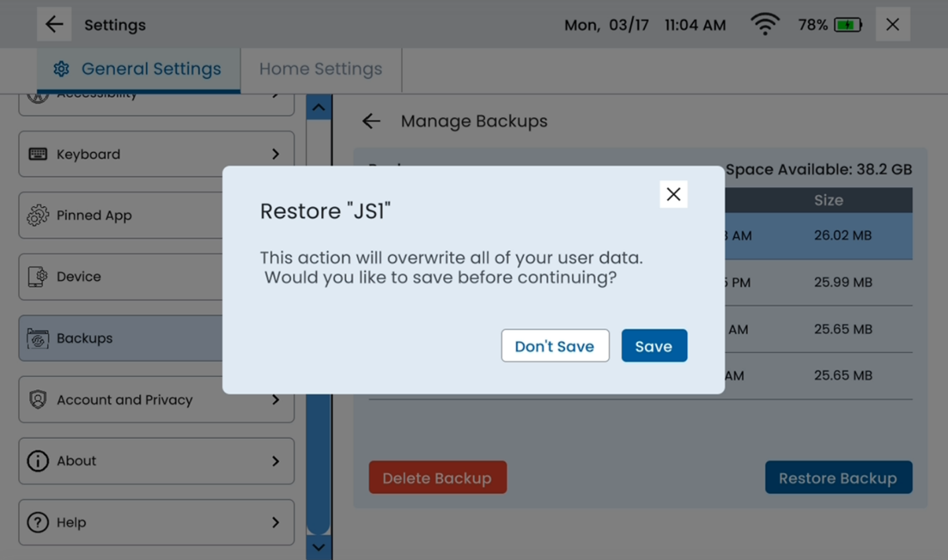Click back arrow beside Manage Backups
Image resolution: width=948 pixels, height=560 pixels.
click(371, 121)
